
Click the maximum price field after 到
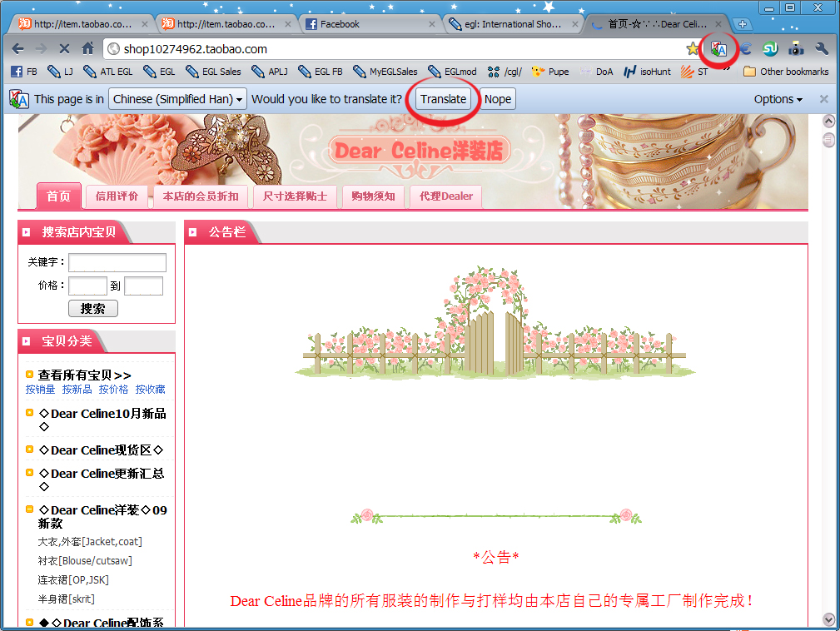point(143,286)
